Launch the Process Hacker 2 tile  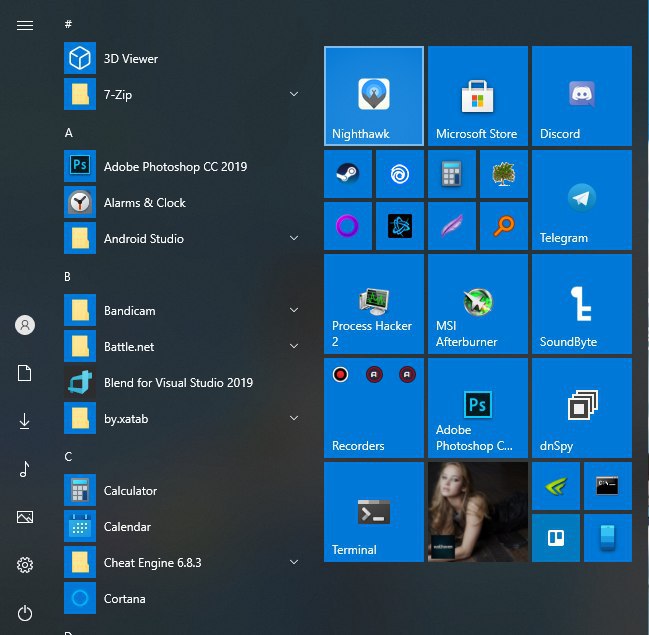[x=374, y=304]
